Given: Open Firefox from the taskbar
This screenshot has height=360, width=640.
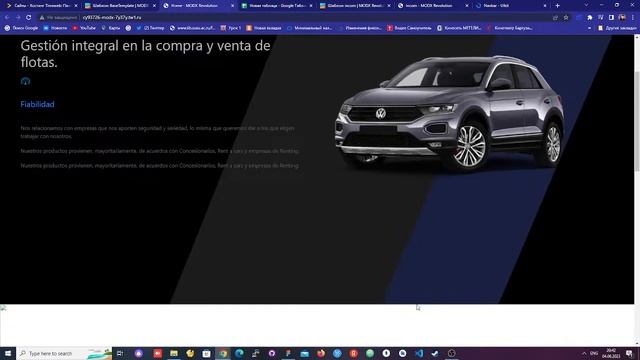Looking at the screenshot, I should pos(321,353).
